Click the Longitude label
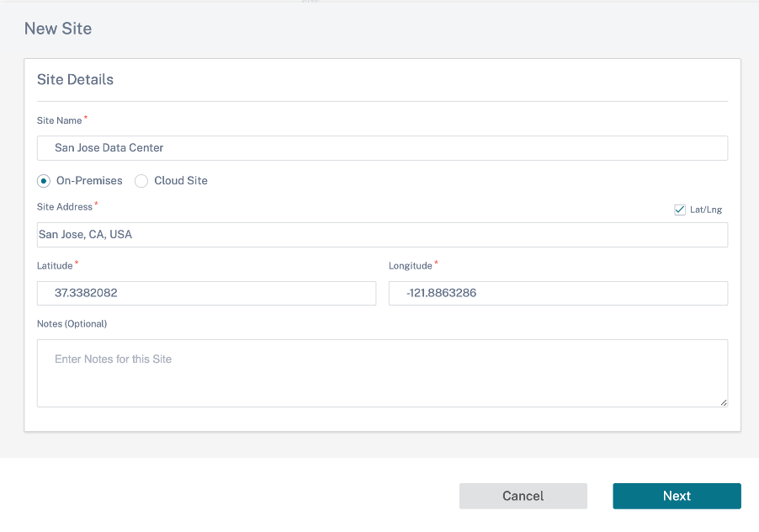Screen dimensions: 759x532 click(411, 266)
